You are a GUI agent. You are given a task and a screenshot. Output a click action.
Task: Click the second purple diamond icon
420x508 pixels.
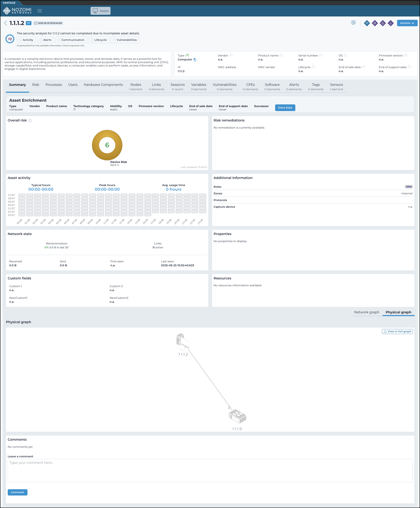[x=383, y=23]
